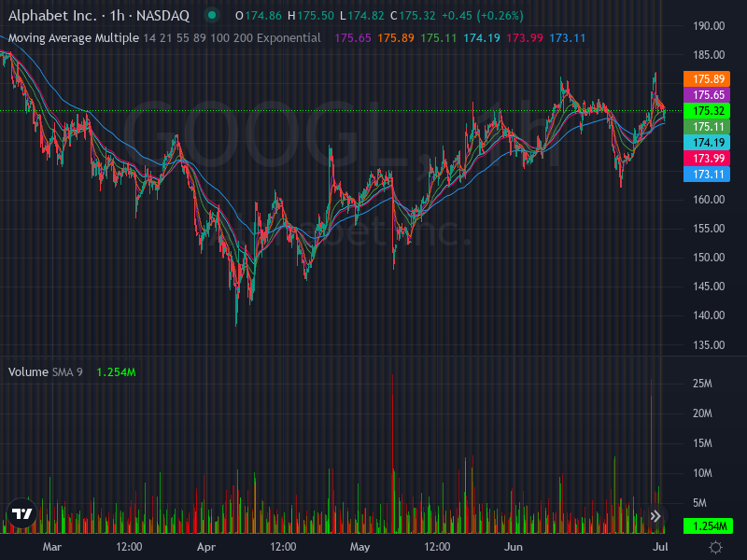
Task: Click the blue 173.11 legend value
Action: [x=568, y=38]
